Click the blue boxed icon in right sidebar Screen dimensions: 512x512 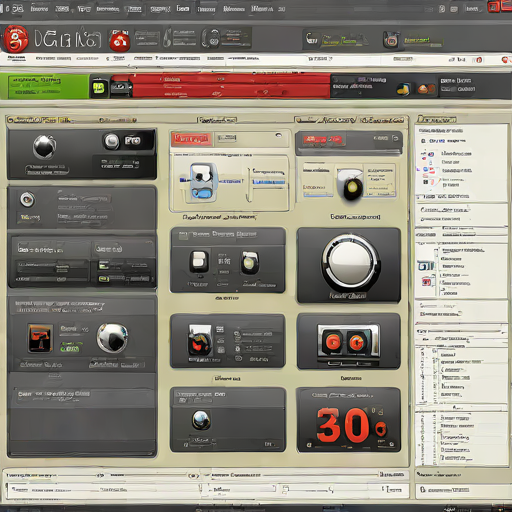(426, 266)
